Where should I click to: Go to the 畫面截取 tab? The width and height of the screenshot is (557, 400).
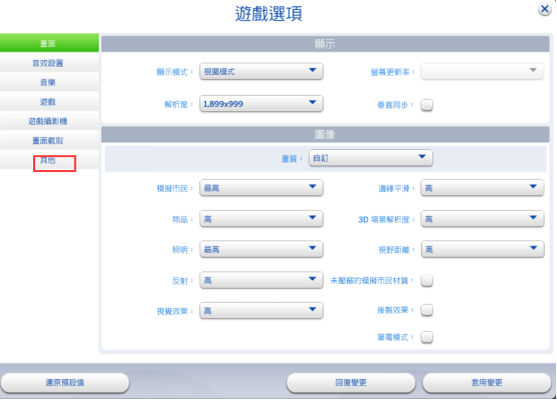tap(49, 141)
